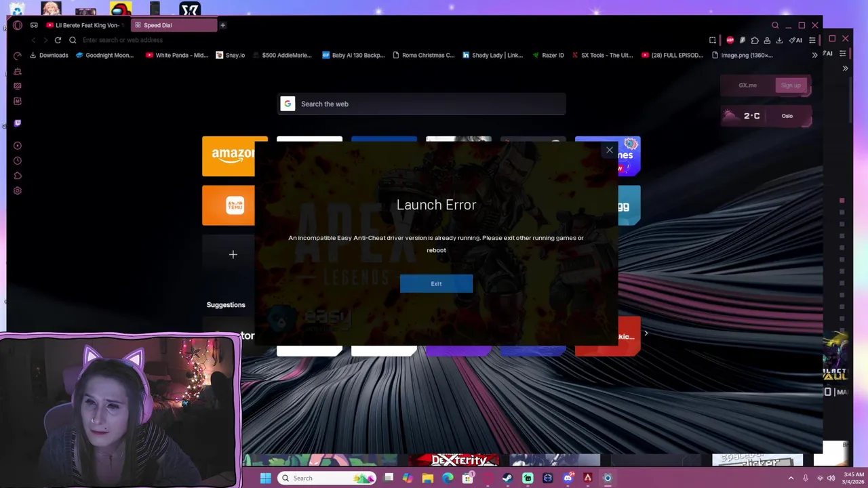Image resolution: width=868 pixels, height=488 pixels.
Task: Open Baby Ai 130 Backp bookmark
Action: 353,55
